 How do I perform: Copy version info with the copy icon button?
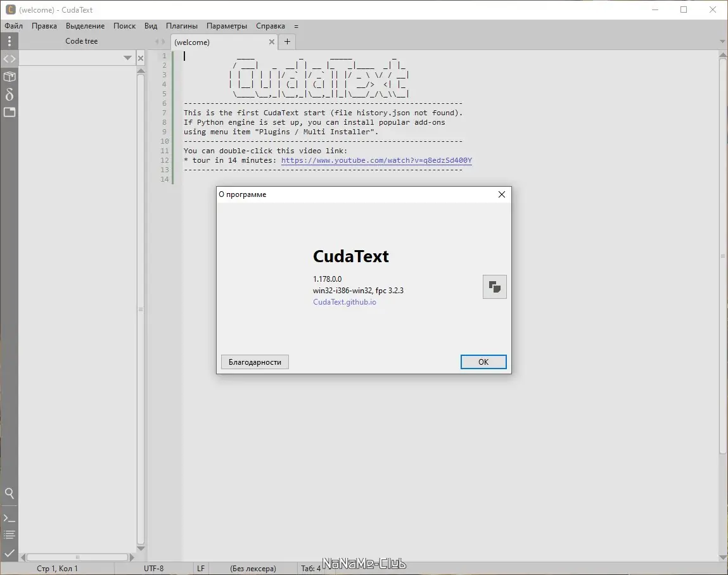click(494, 287)
